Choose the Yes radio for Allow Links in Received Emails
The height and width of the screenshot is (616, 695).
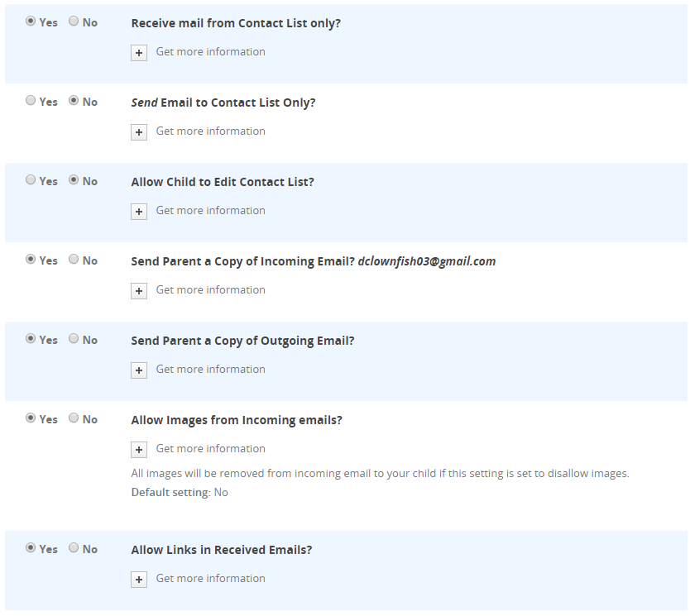coord(31,548)
